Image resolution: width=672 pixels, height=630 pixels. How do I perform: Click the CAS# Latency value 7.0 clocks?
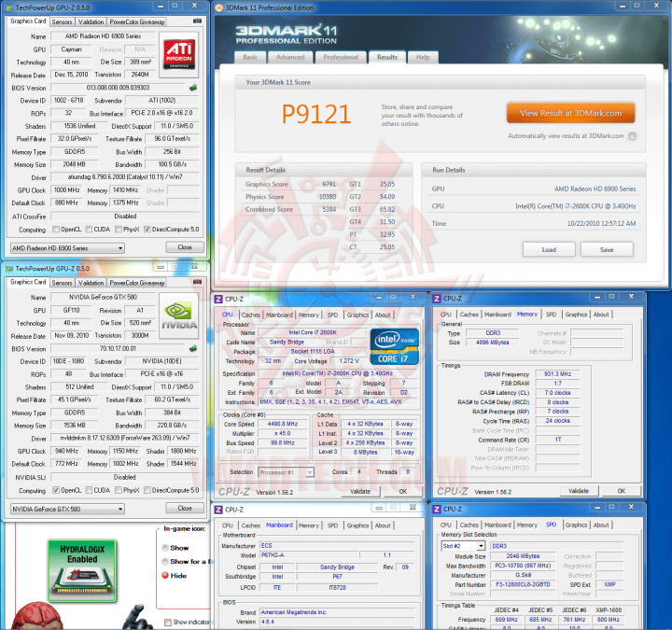557,393
